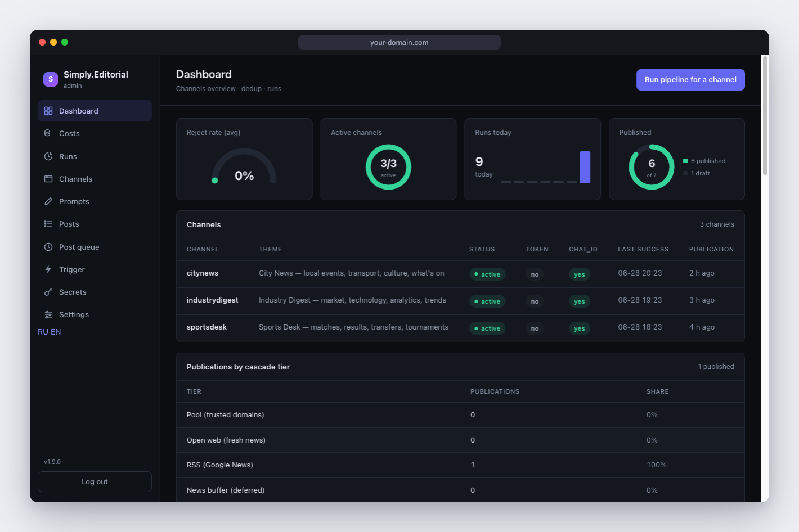This screenshot has width=799, height=532.
Task: Click the PUBLICATION column header
Action: point(711,249)
